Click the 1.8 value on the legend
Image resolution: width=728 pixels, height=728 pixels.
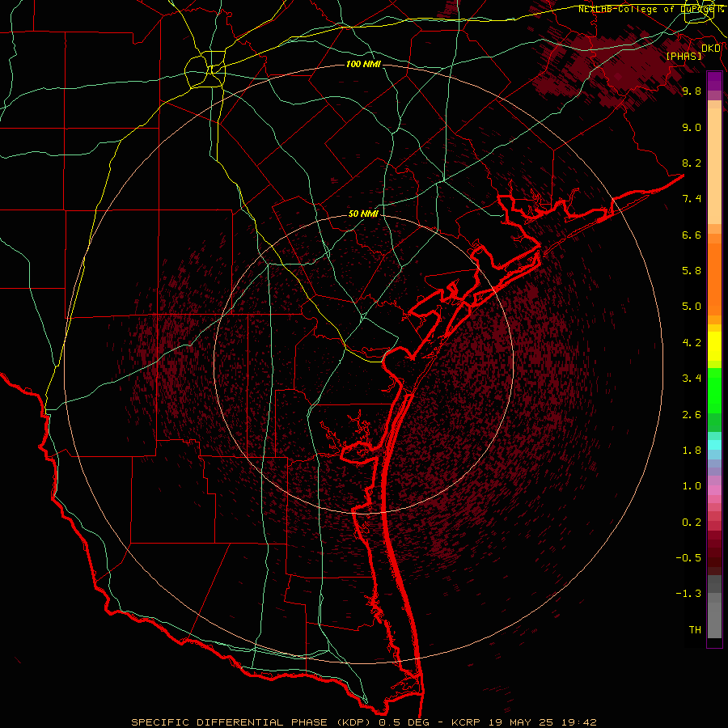tap(692, 451)
